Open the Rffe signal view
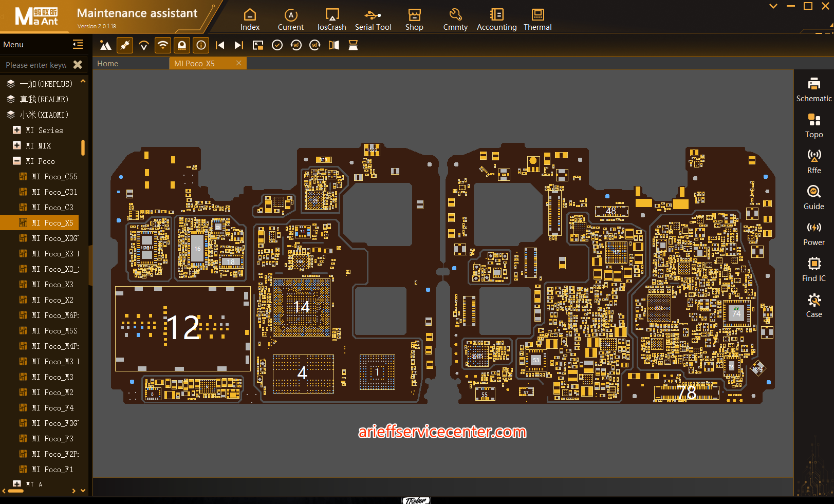Viewport: 834px width, 504px height. coord(814,162)
